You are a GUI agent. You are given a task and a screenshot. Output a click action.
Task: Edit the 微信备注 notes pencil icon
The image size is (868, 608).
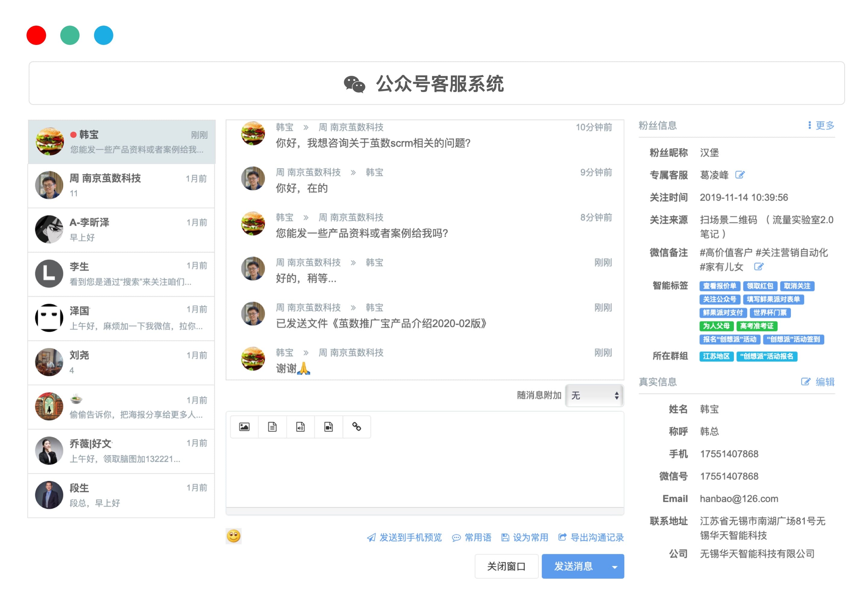[758, 267]
